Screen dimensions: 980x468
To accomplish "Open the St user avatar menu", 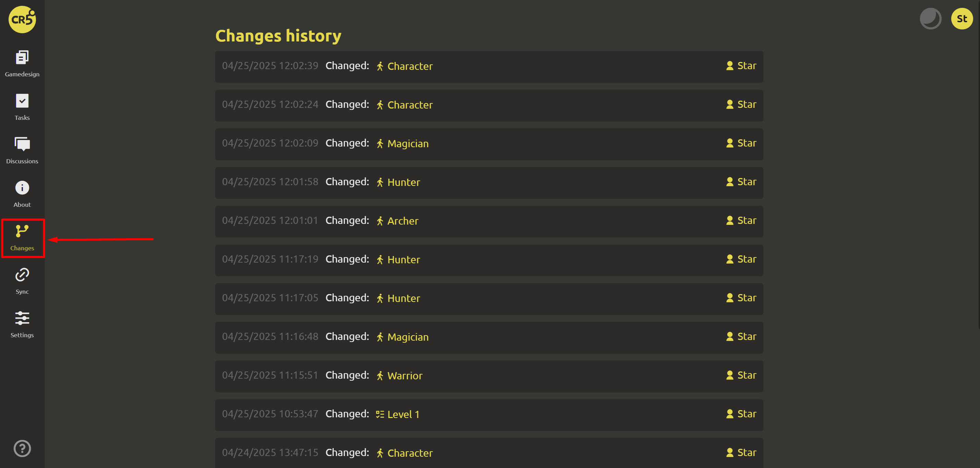I will [961, 18].
